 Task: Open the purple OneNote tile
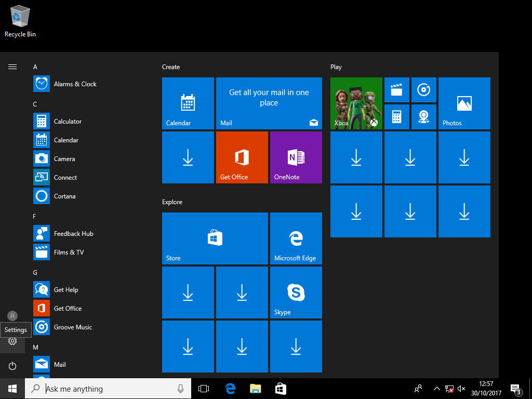(296, 157)
